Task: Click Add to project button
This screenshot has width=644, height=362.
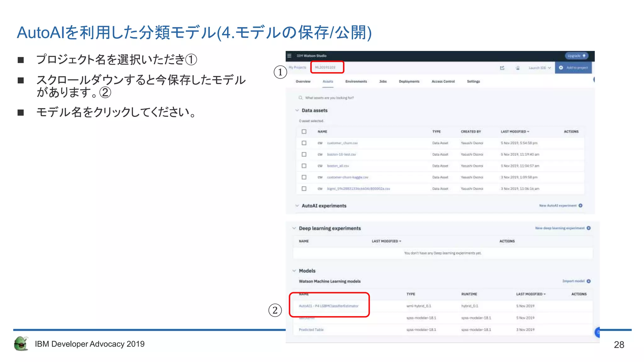Action: tap(574, 68)
